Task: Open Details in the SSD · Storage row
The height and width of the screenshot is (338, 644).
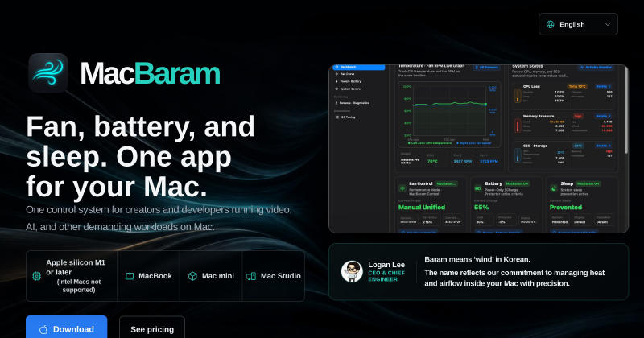Action: pyautogui.click(x=603, y=146)
